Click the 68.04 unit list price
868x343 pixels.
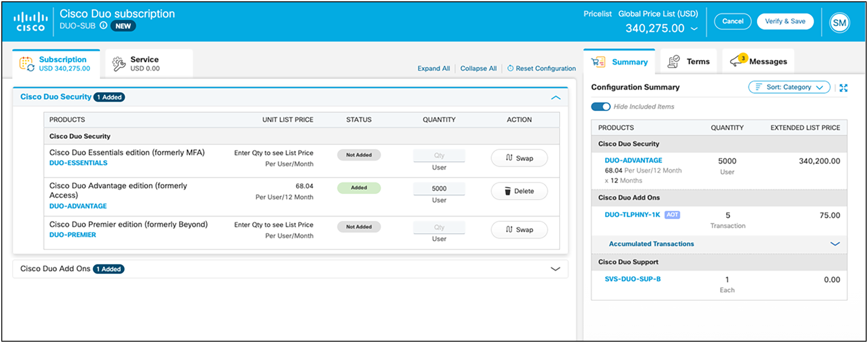[304, 186]
